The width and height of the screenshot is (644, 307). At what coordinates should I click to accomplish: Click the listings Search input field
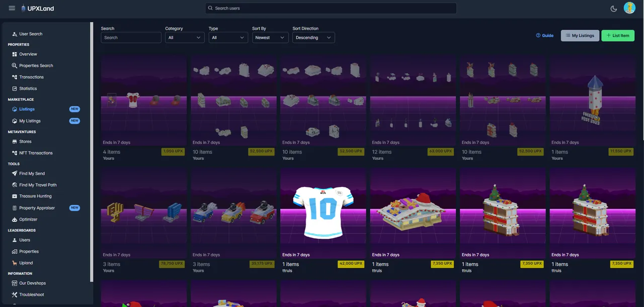click(131, 38)
